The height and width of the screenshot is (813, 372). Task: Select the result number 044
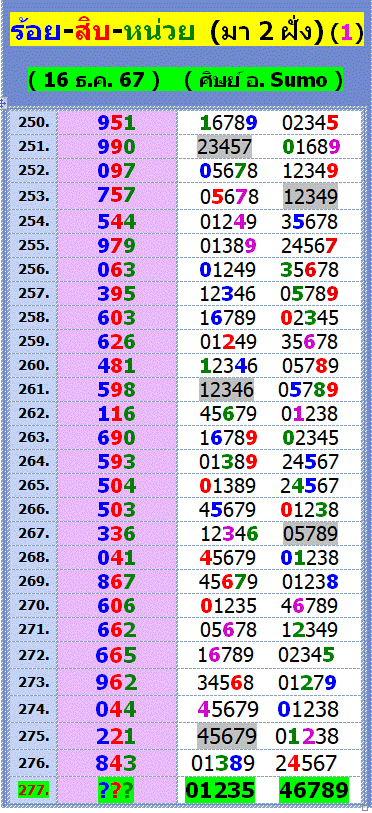tap(117, 709)
